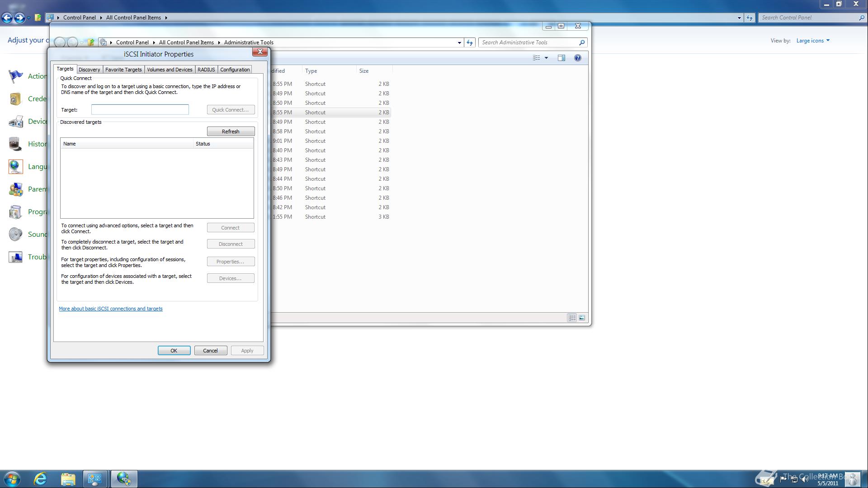This screenshot has width=868, height=488.
Task: Open the View by Large icons dropdown
Action: coord(813,41)
